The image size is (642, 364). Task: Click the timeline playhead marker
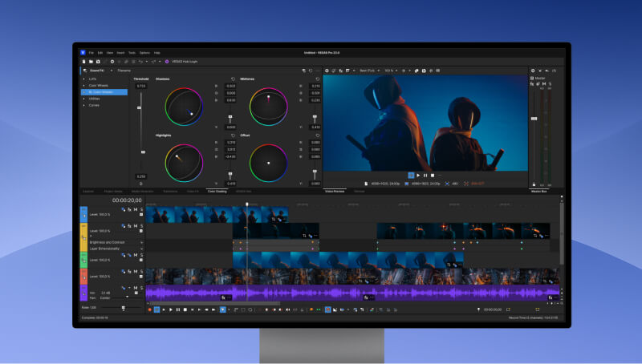[247, 204]
